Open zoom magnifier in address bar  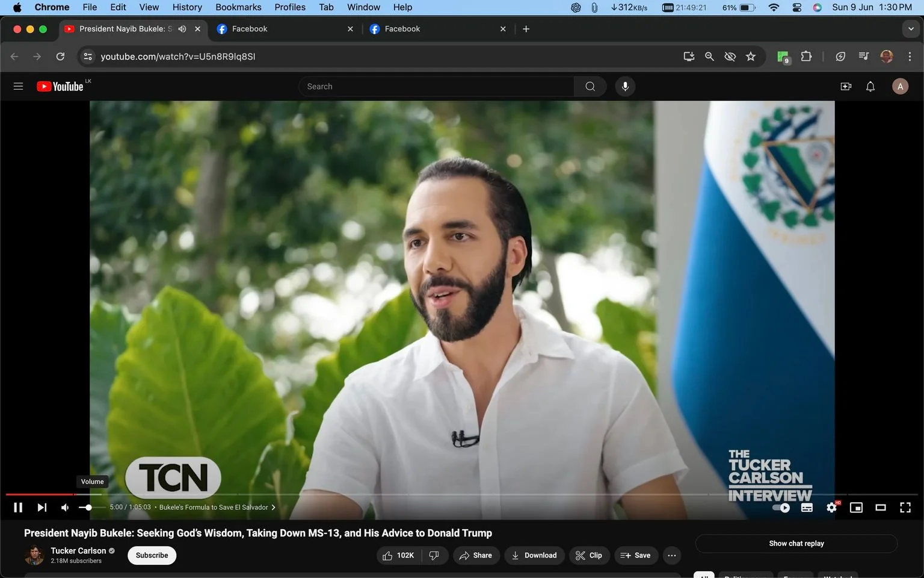click(x=709, y=56)
